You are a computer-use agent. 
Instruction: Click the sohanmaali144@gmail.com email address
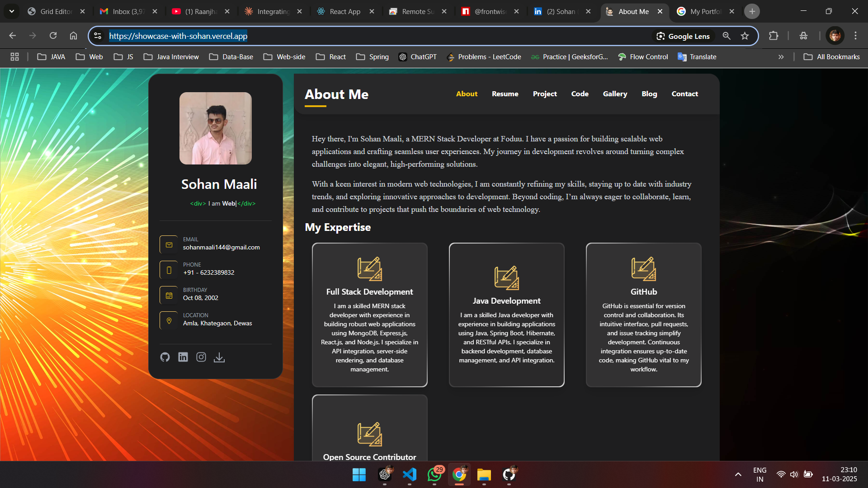point(221,248)
